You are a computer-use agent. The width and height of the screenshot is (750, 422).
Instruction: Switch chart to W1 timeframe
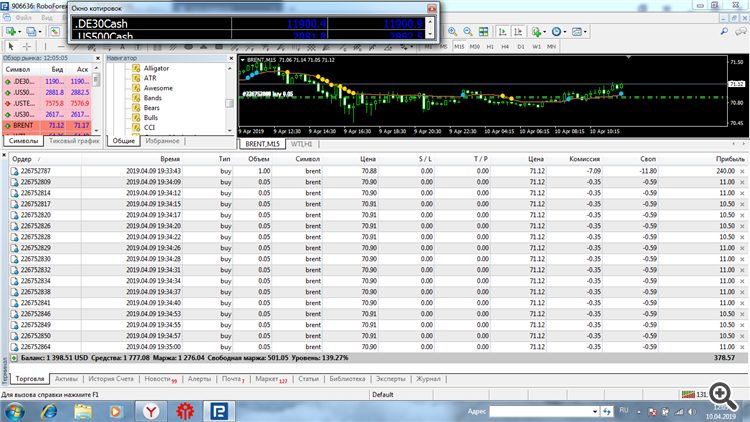[536, 46]
